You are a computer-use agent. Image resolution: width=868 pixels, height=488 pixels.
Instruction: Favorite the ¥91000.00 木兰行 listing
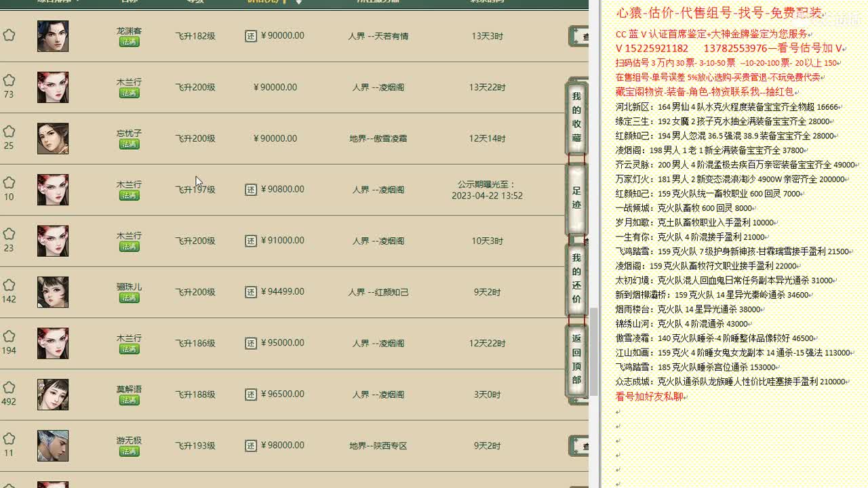(x=9, y=234)
